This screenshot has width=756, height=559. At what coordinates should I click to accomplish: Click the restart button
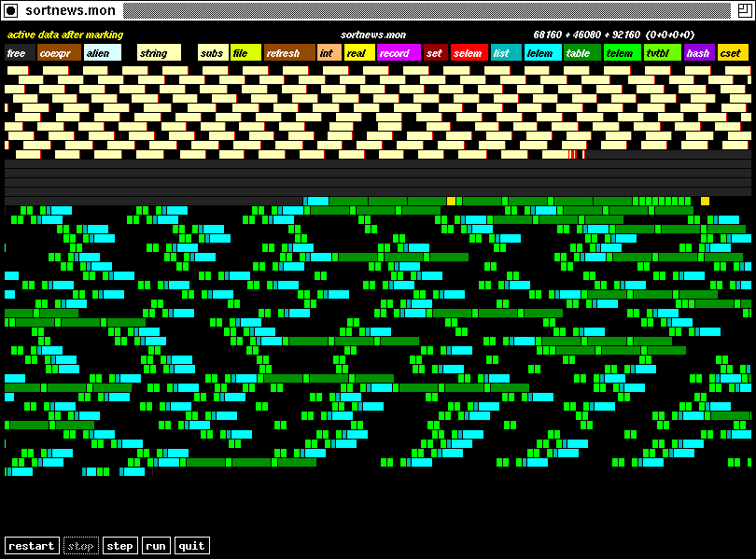(32, 546)
